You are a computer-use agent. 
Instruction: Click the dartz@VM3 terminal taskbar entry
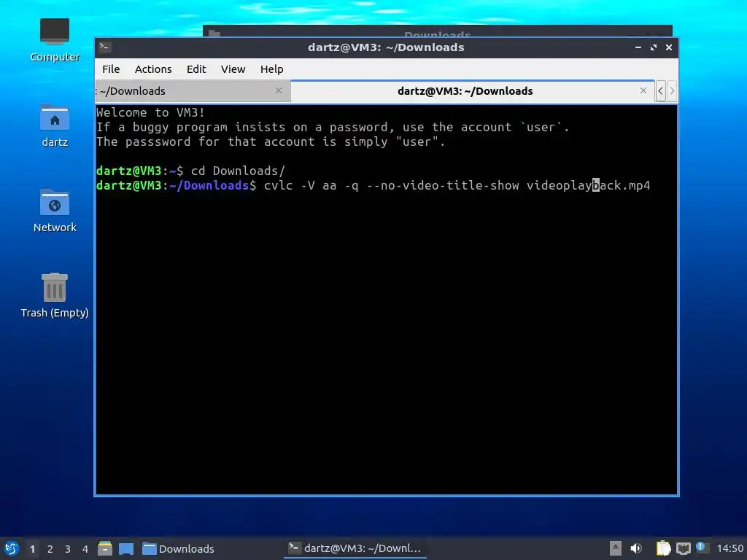(x=355, y=548)
